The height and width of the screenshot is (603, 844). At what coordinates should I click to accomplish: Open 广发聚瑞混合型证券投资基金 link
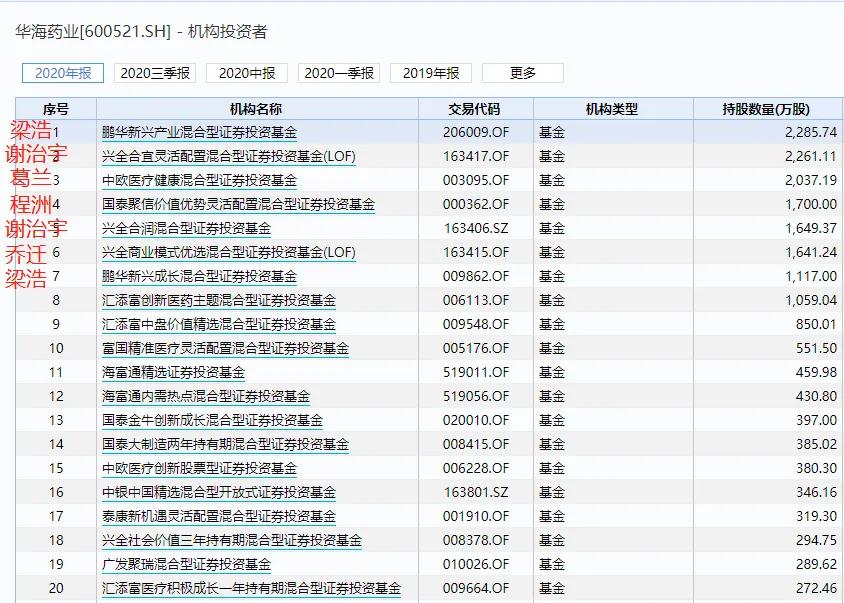click(x=186, y=564)
